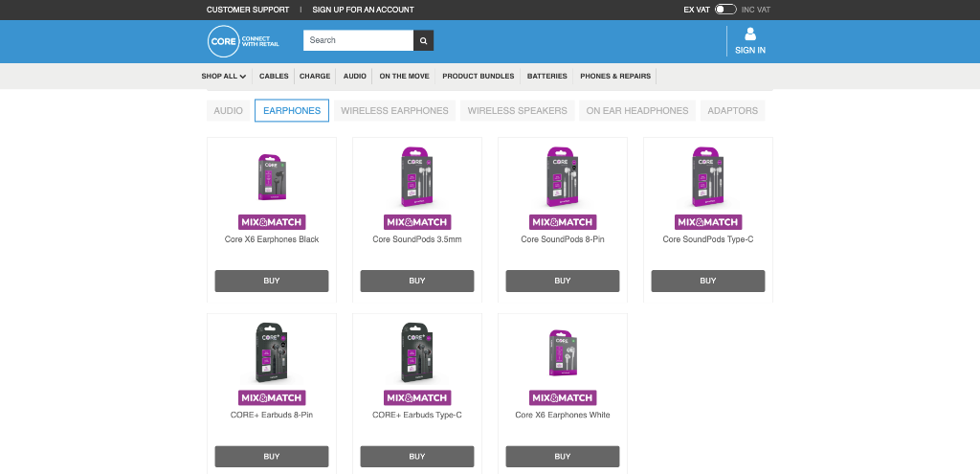Click Mix&Match badge on Core SoundPods 3.5mm
The image size is (980, 474).
417,222
